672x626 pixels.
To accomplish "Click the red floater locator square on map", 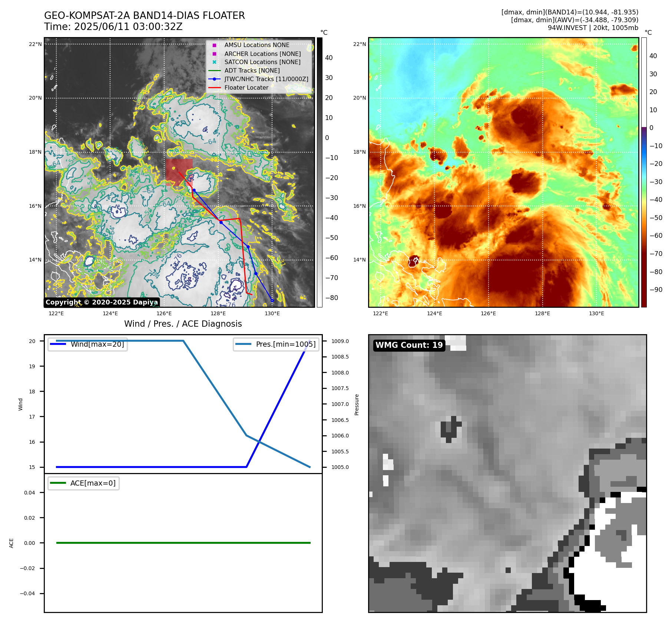I will 179,173.
